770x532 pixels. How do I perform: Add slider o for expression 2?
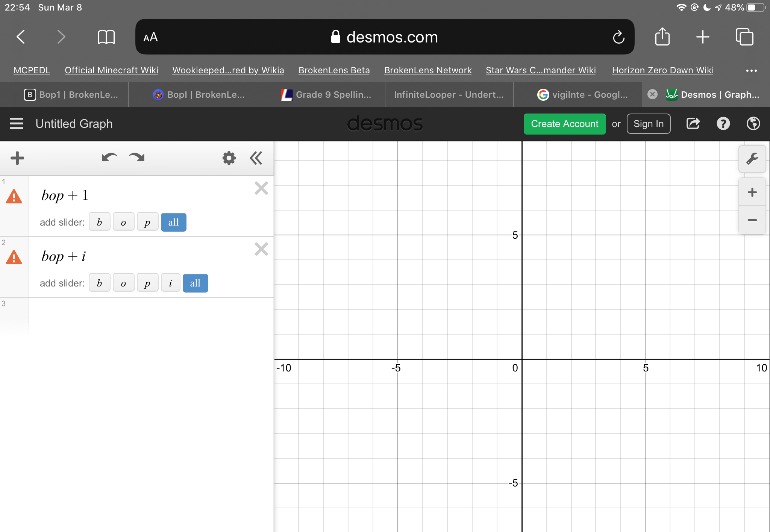tap(124, 283)
